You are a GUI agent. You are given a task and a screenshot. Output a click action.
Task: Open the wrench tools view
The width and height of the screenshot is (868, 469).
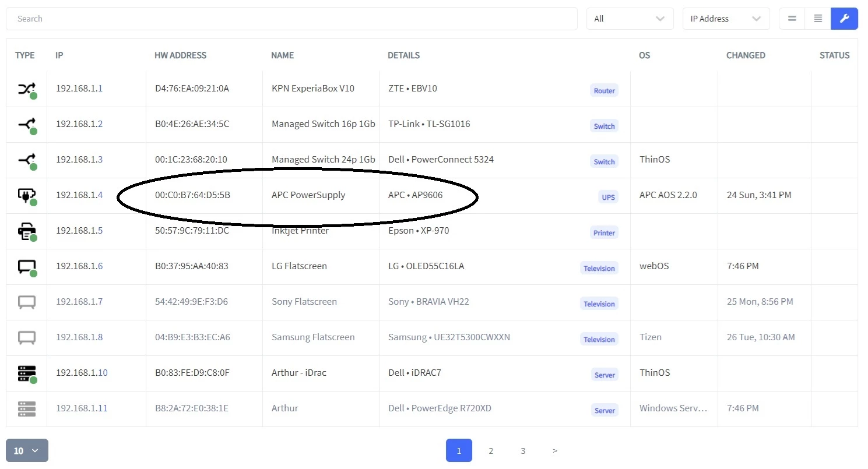(845, 19)
